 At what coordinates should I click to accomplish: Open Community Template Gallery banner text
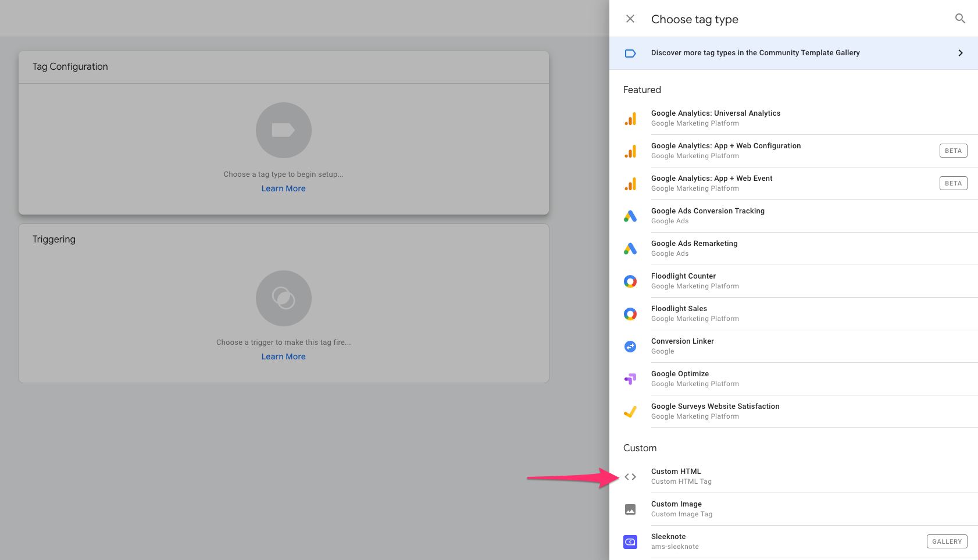coord(755,53)
